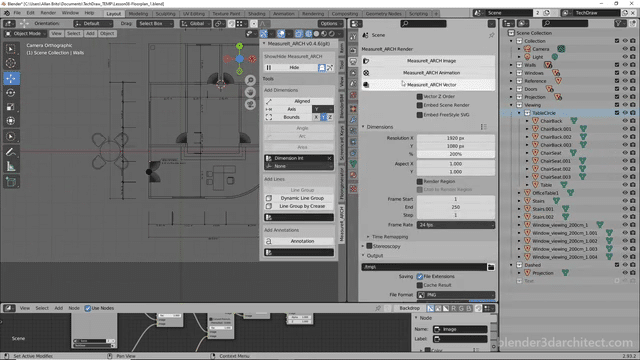Enable Embed Scene Render checkbox
This screenshot has height=360, width=640.
coord(420,105)
